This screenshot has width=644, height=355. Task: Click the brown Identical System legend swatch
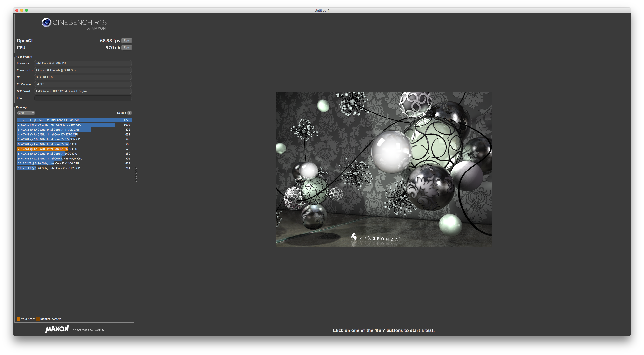click(38, 319)
